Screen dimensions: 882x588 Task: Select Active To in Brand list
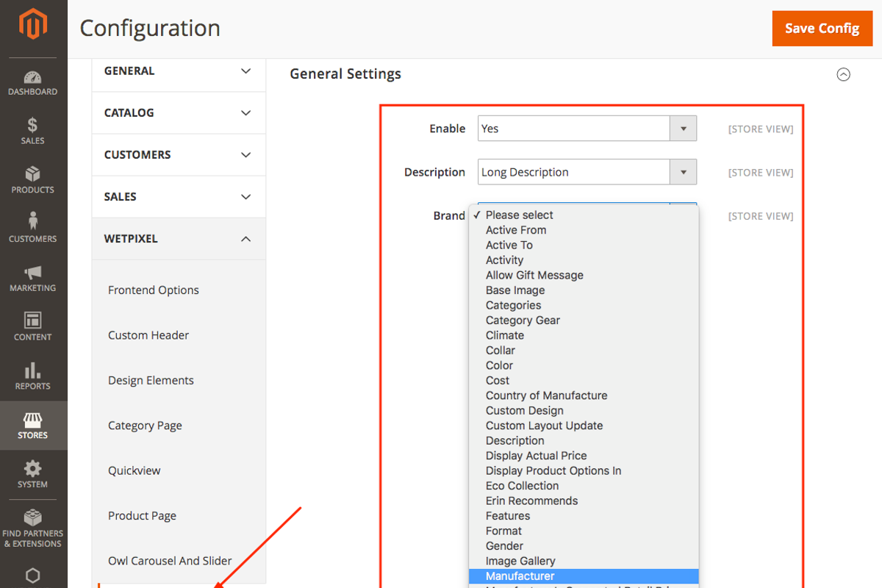point(584,245)
